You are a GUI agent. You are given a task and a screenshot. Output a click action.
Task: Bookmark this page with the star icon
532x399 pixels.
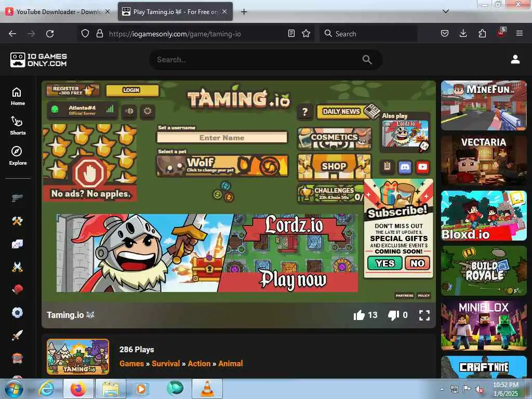pyautogui.click(x=306, y=34)
